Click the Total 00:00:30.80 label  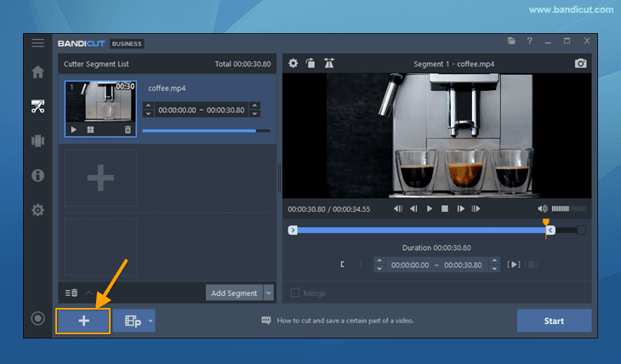[242, 64]
